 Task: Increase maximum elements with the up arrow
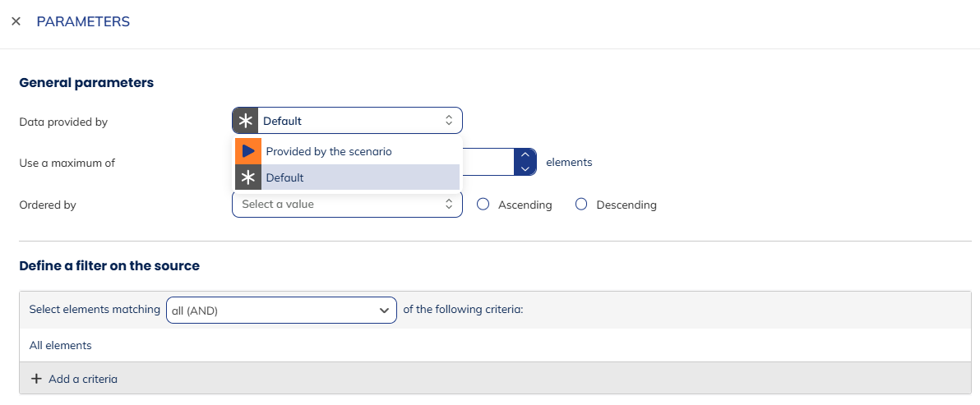click(525, 155)
